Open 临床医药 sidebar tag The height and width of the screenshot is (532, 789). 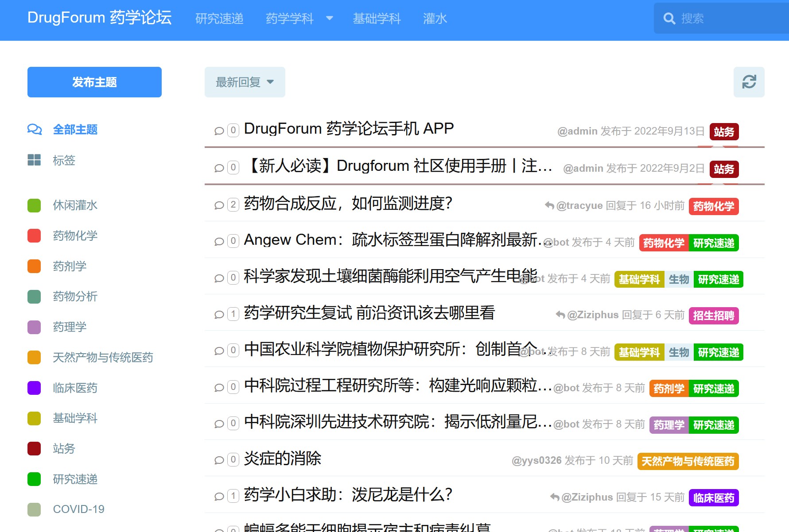tap(75, 388)
